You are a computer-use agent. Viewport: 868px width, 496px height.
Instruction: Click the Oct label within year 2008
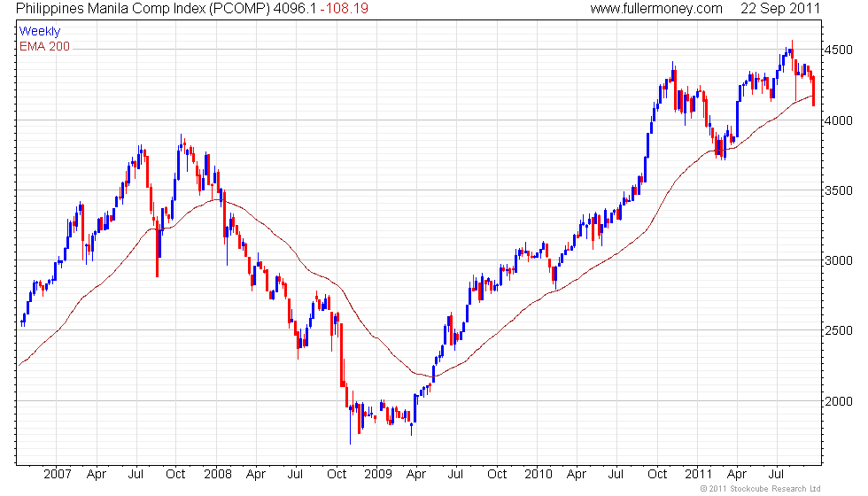coord(337,474)
